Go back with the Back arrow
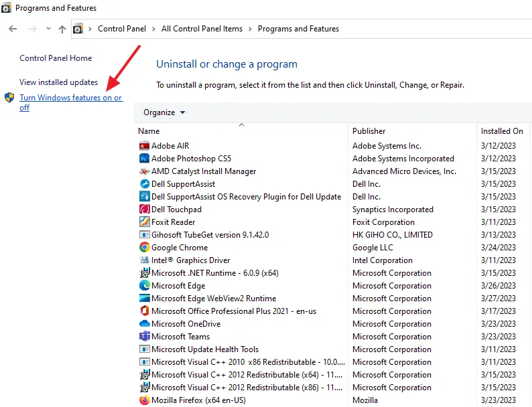532x407 pixels. [x=13, y=29]
